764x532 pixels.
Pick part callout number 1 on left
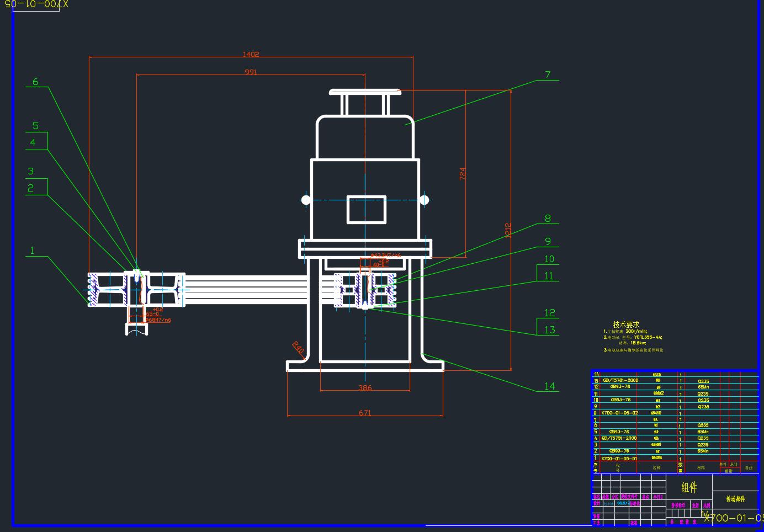click(x=32, y=251)
